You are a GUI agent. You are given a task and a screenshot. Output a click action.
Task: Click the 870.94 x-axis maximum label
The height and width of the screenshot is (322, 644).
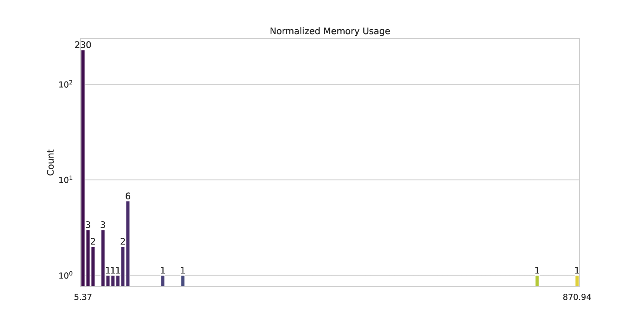click(577, 297)
